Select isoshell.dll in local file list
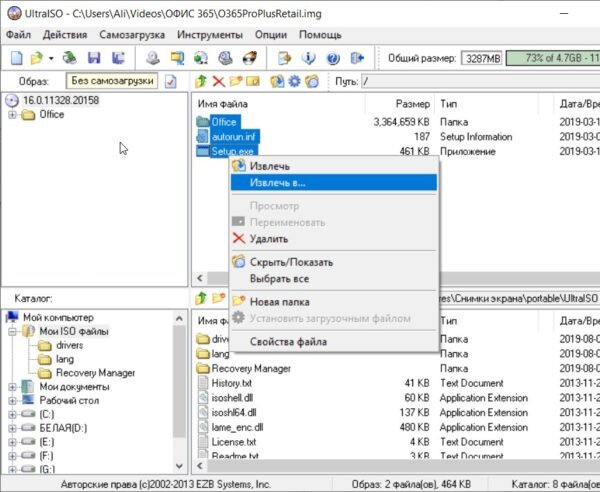This screenshot has height=492, width=600. (x=232, y=398)
